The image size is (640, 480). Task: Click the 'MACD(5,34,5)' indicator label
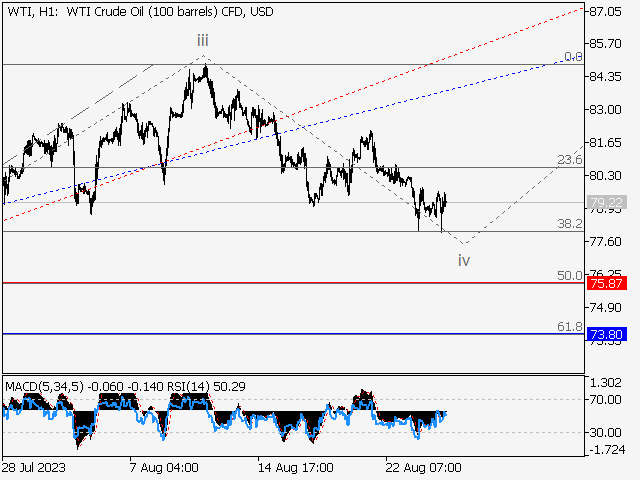(x=44, y=387)
